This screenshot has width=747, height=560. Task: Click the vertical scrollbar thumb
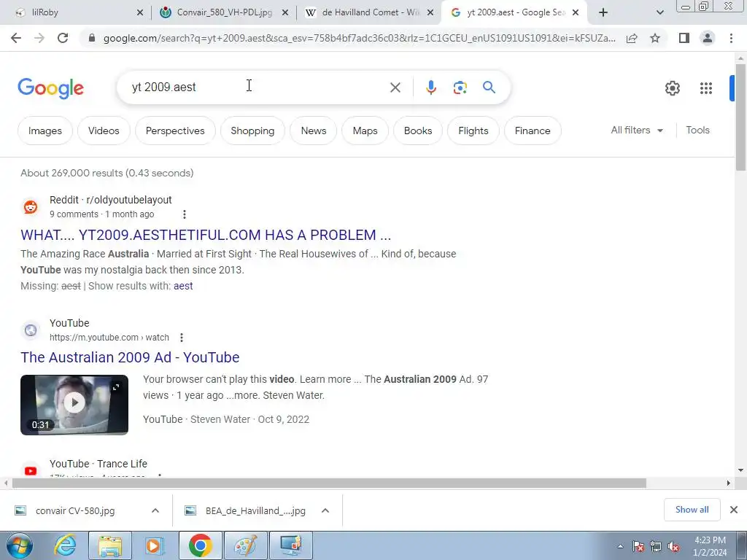[x=740, y=117]
